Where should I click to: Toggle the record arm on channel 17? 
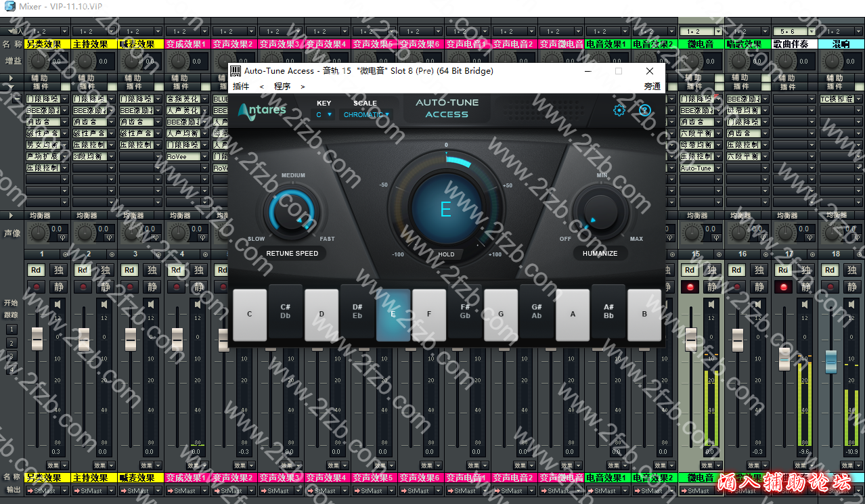click(x=783, y=287)
